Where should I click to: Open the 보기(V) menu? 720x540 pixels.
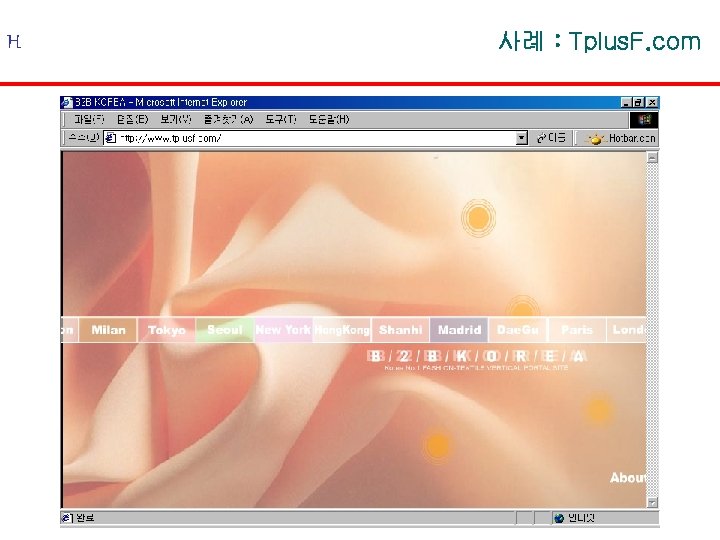pyautogui.click(x=175, y=120)
